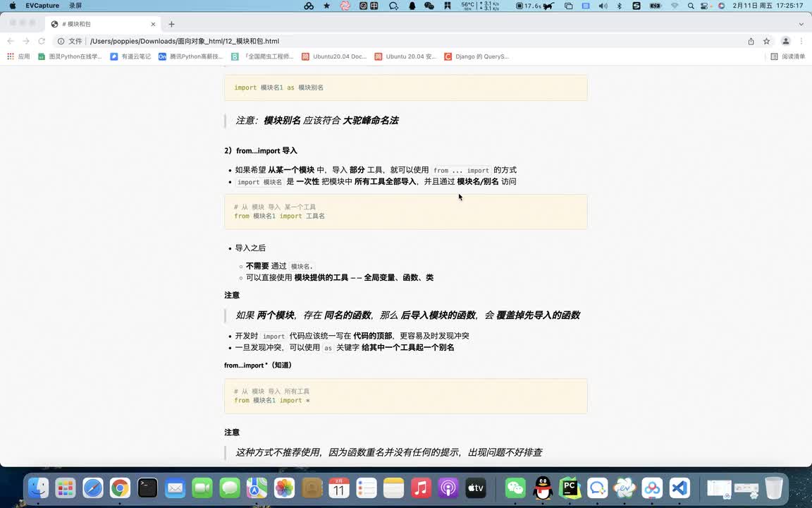Open 腾讯Python高薪技 bookmark
812x508 pixels.
[190, 56]
